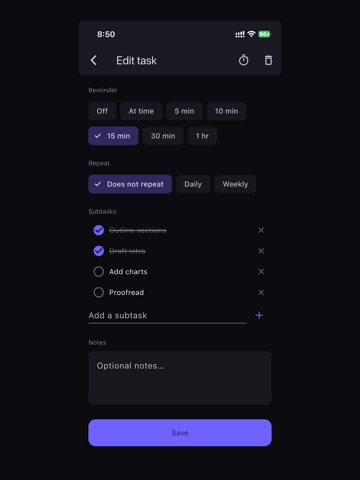Set repeat to Weekly
360x480 pixels.
click(x=235, y=184)
